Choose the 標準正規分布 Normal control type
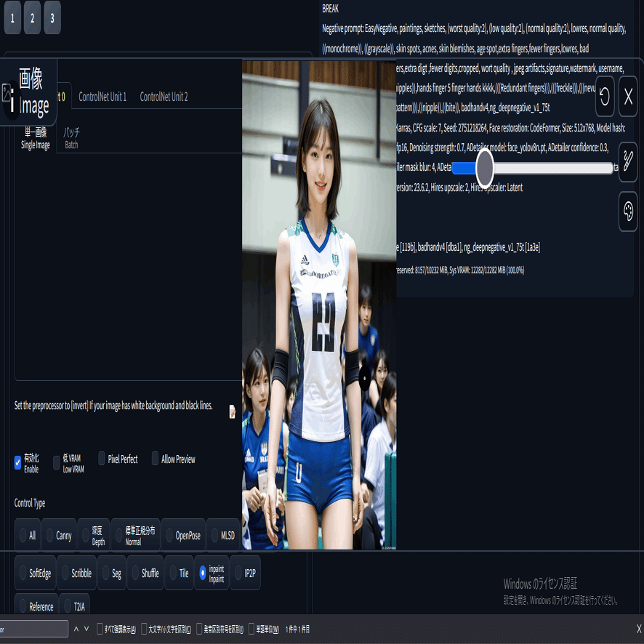This screenshot has height=644, width=644. click(x=135, y=535)
